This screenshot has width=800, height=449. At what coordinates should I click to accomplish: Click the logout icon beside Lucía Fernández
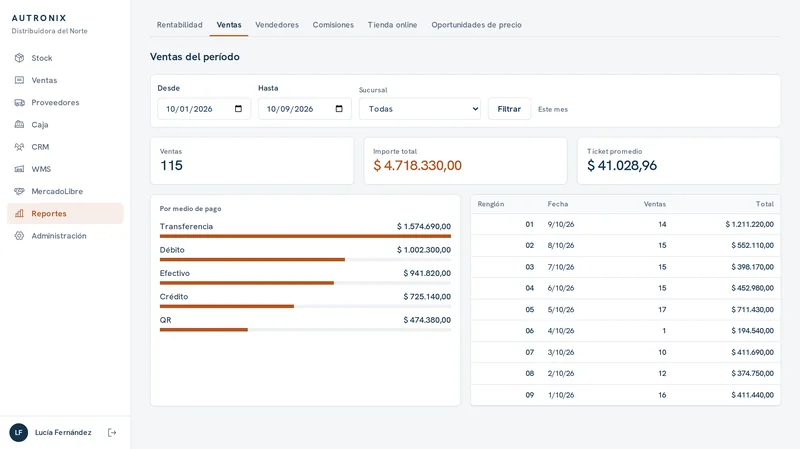tap(112, 433)
